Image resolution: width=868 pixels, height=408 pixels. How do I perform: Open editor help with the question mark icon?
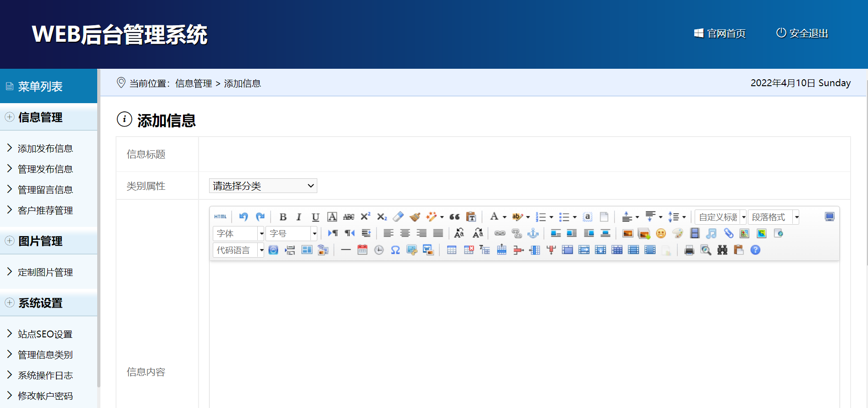point(755,250)
